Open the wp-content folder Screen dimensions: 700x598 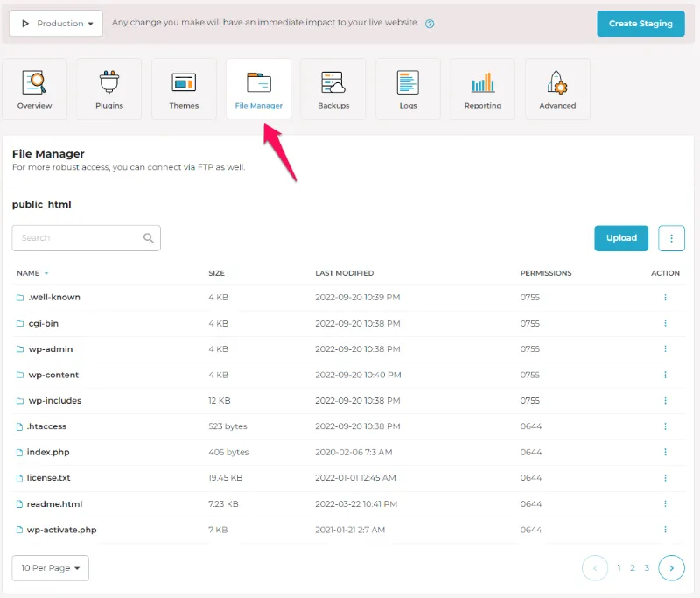point(54,376)
